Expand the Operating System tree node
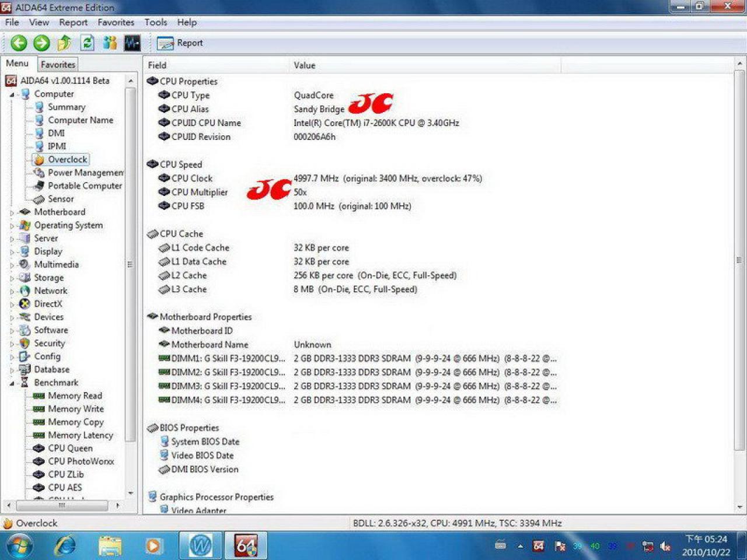Screen dimensions: 747x560 pyautogui.click(x=12, y=226)
